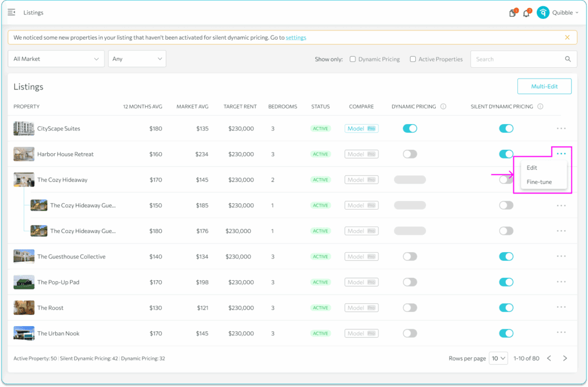Image resolution: width=588 pixels, height=387 pixels.
Task: Open CityScape Suites property thumbnail
Action: click(x=24, y=128)
